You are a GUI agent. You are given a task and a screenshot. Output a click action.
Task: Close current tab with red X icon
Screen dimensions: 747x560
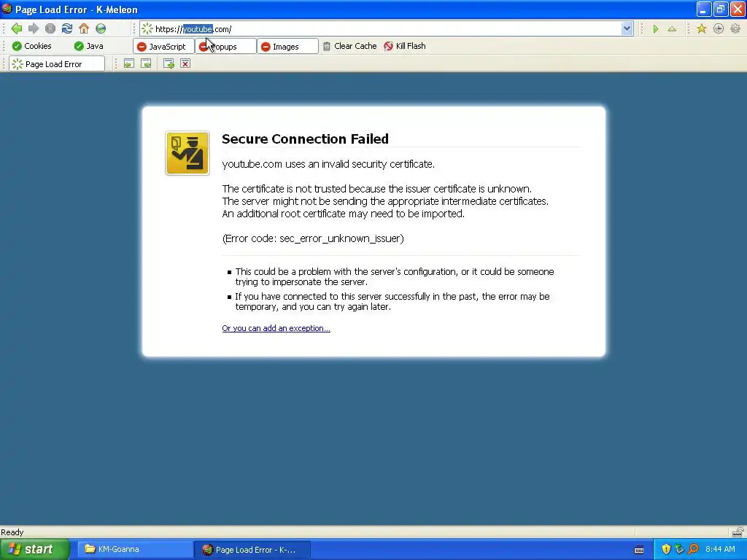(x=185, y=64)
